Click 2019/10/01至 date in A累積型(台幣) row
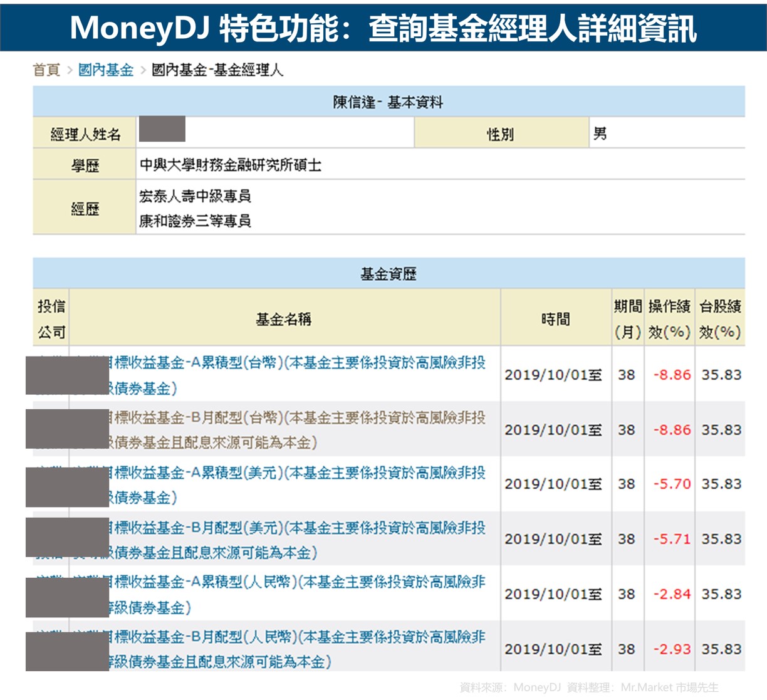The width and height of the screenshot is (767, 700). [x=553, y=375]
